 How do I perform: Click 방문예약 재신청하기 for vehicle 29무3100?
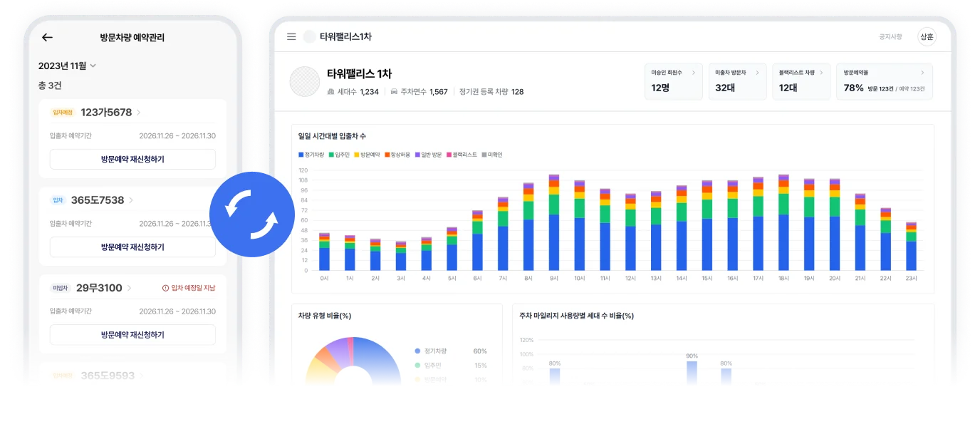point(132,334)
